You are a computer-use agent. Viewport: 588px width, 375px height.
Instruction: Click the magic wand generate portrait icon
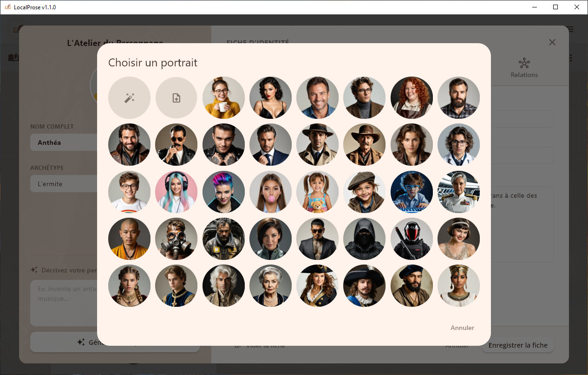129,97
